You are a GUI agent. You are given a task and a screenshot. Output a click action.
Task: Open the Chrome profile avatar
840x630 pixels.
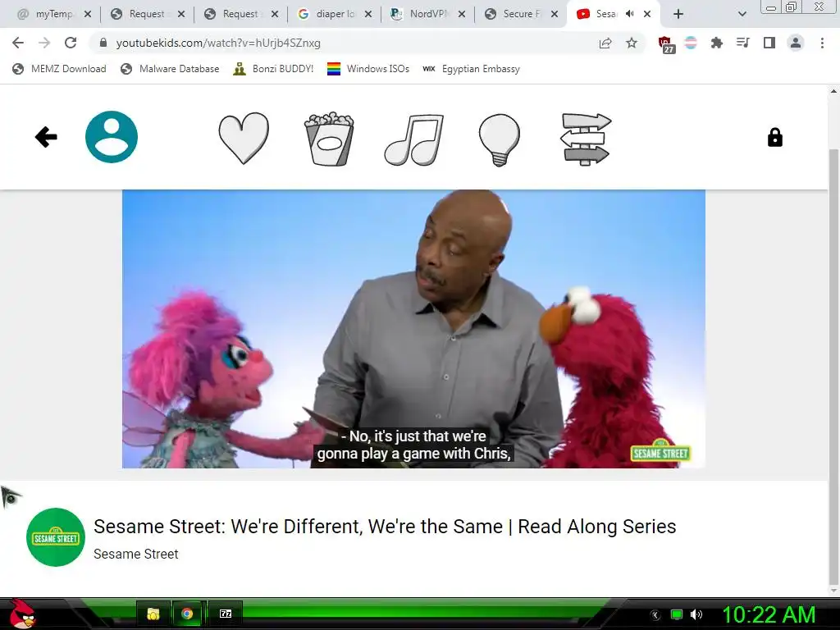pos(796,43)
